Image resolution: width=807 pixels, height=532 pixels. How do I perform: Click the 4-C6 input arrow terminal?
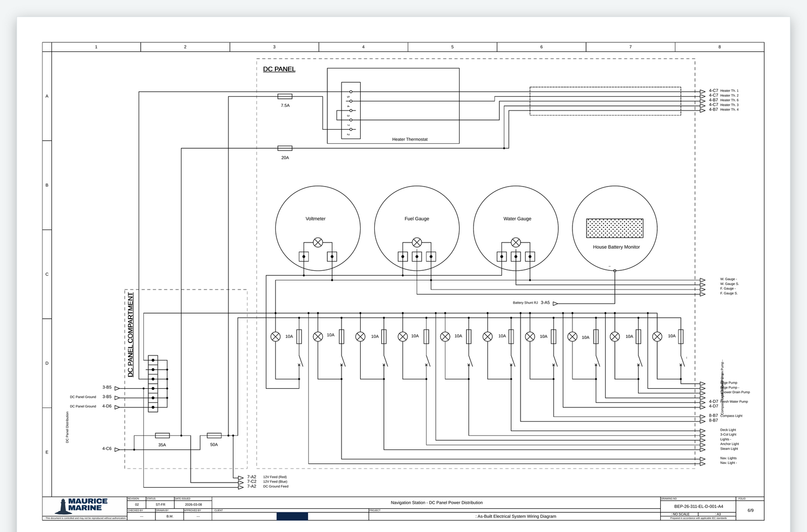[117, 449]
